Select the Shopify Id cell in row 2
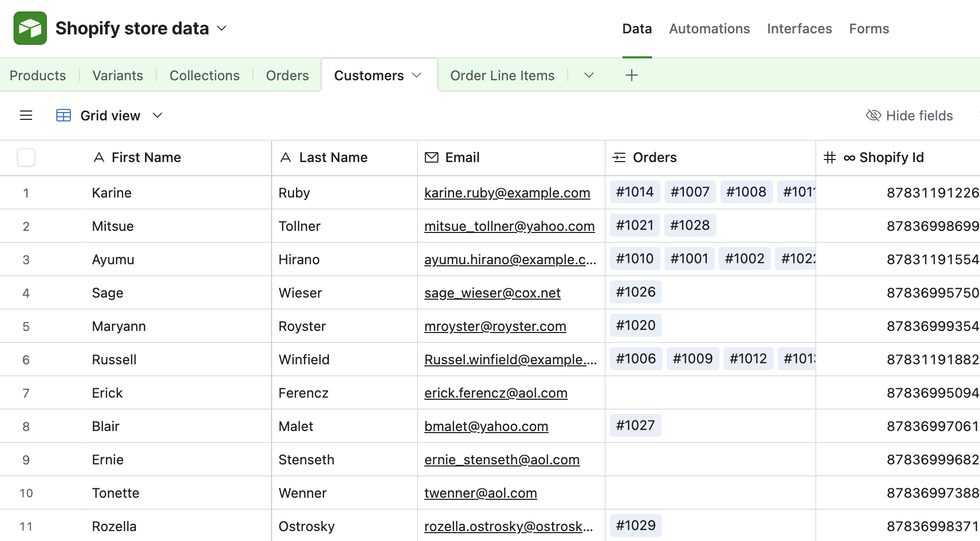Screen dimensions: 980x541 pos(897,226)
